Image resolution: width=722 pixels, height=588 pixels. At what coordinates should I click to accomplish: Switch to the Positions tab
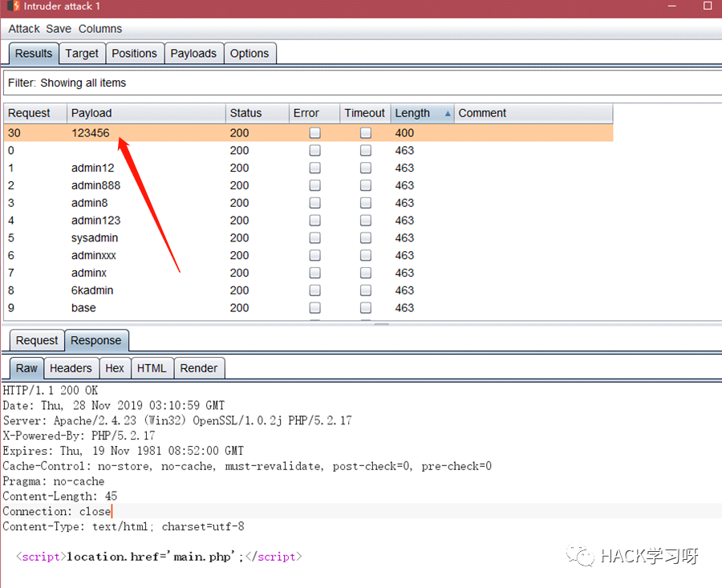pyautogui.click(x=135, y=54)
